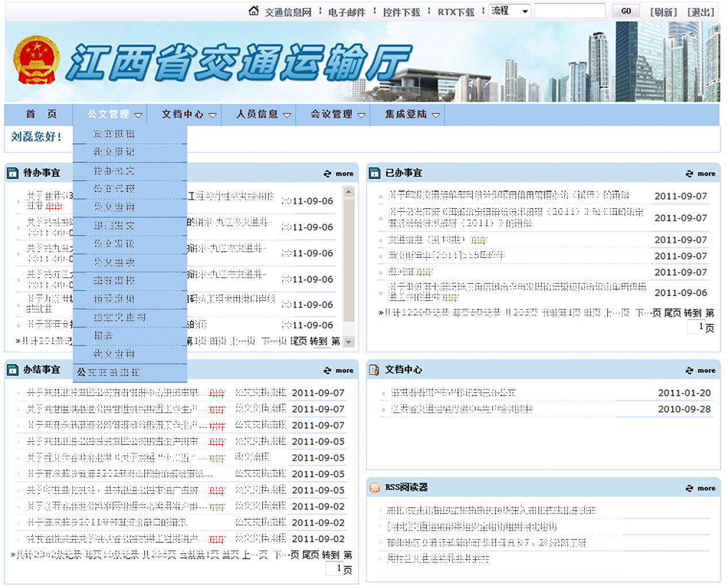This screenshot has height=588, width=727.
Task: Click the 2010-09-28 date in 文档中心
Action: pos(684,409)
